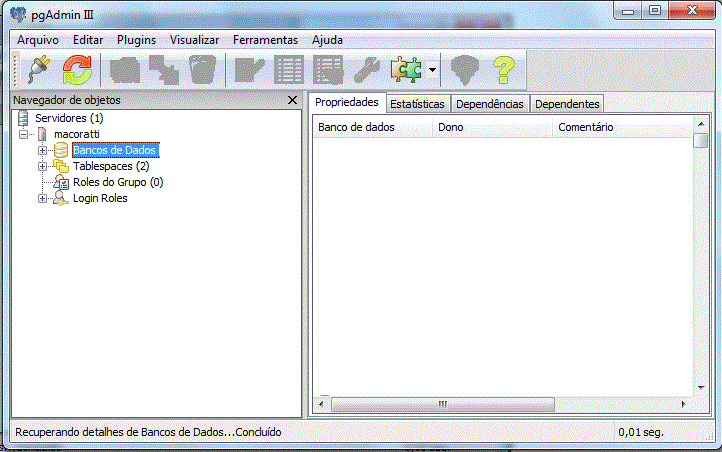This screenshot has height=452, width=722.
Task: Expand the Login Roles node
Action: (42, 198)
